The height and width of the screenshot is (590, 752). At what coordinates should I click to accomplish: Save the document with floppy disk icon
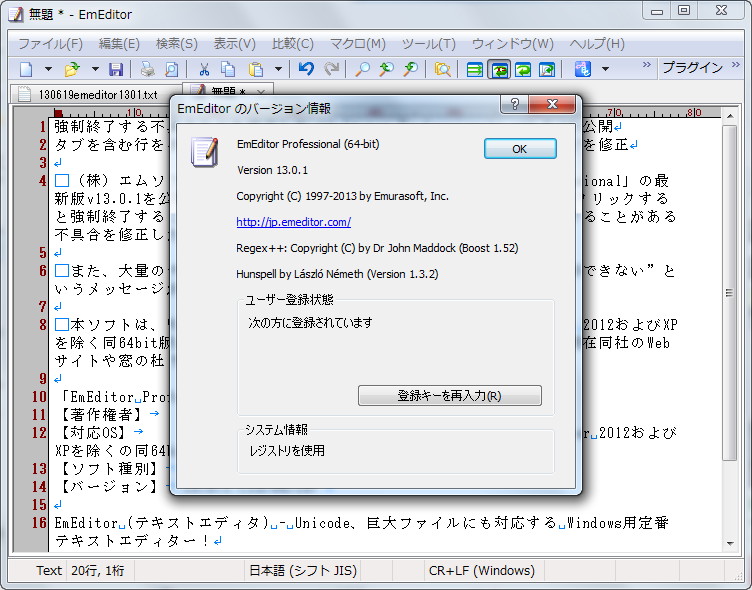[116, 69]
